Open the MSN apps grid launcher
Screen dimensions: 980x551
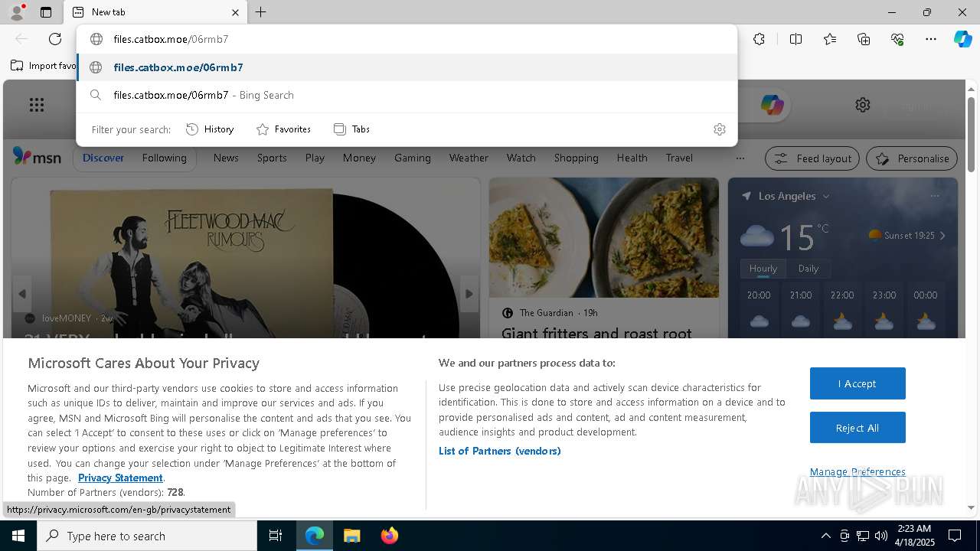coord(37,105)
